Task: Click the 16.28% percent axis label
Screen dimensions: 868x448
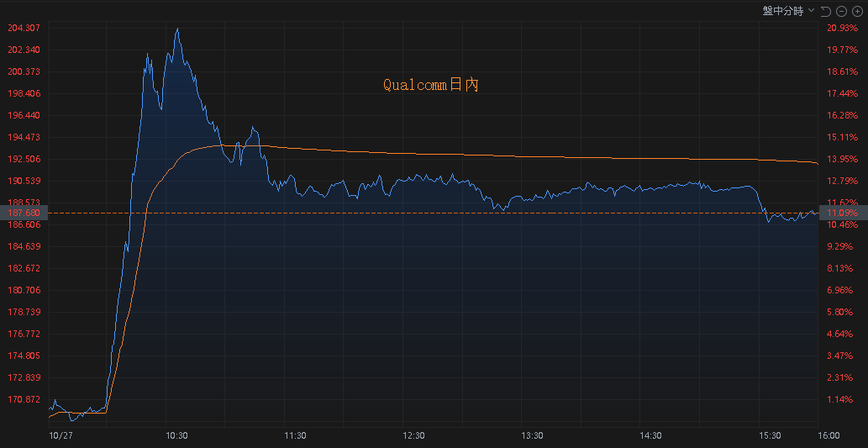Action: pos(842,115)
